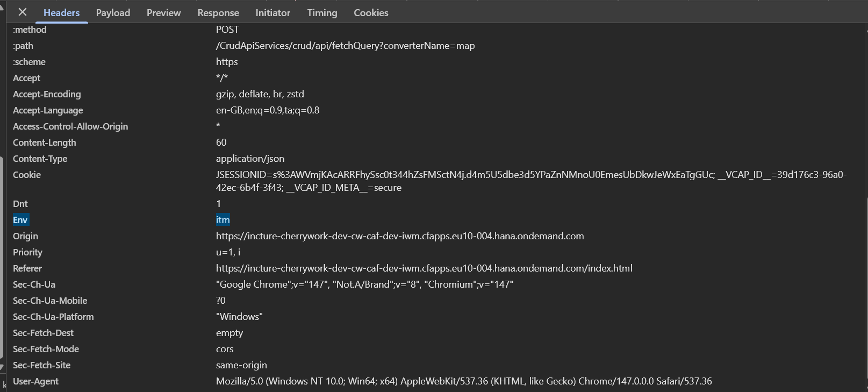Click the Referer index.html URL value
This screenshot has width=868, height=392.
424,268
